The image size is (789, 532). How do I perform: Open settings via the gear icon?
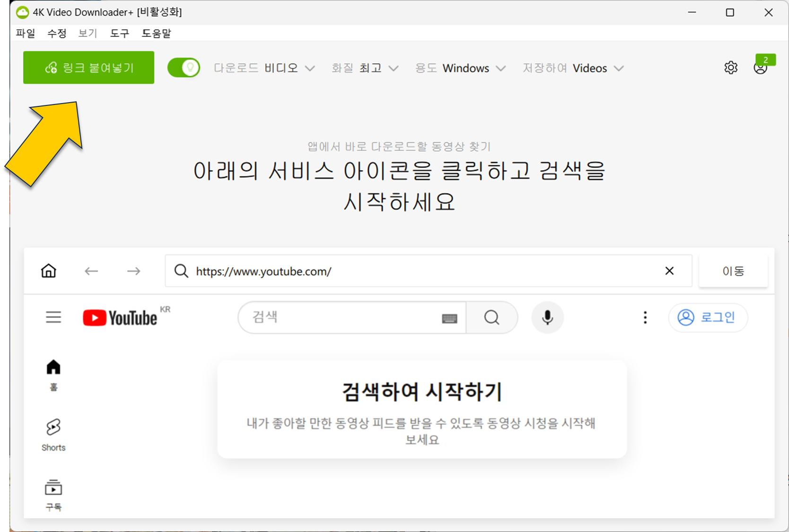(x=731, y=68)
